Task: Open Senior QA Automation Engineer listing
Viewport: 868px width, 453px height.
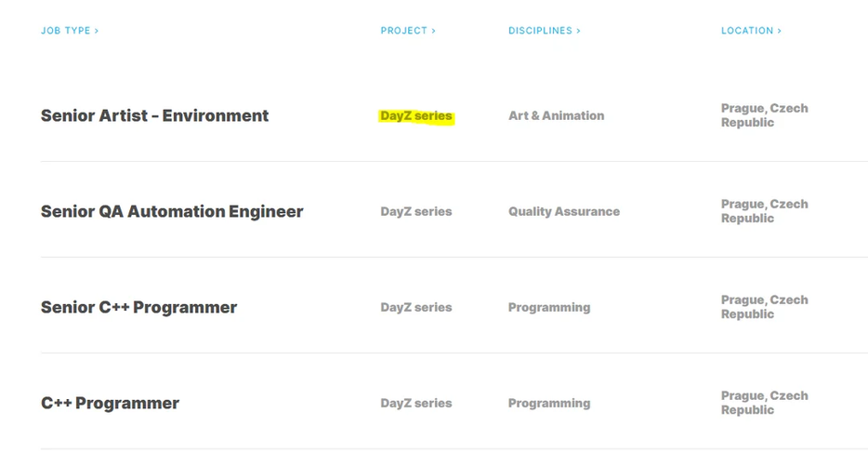Action: click(x=172, y=212)
